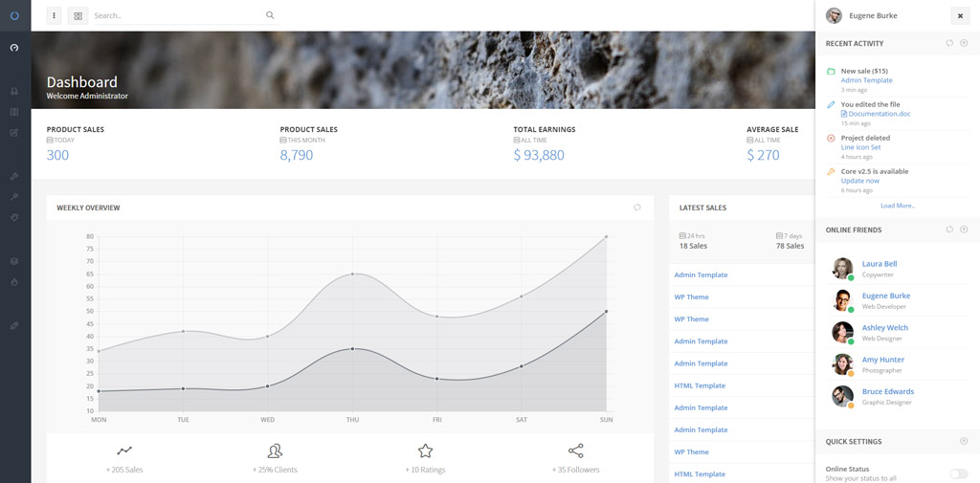The width and height of the screenshot is (980, 483).
Task: Click the share icon above 35 Followers
Action: [575, 450]
